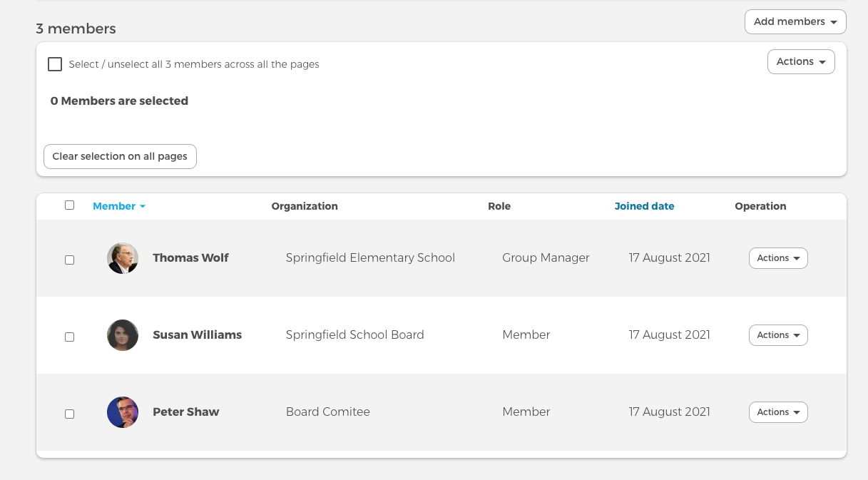Image resolution: width=868 pixels, height=480 pixels.
Task: Click Clear selection on all pages
Action: (120, 156)
